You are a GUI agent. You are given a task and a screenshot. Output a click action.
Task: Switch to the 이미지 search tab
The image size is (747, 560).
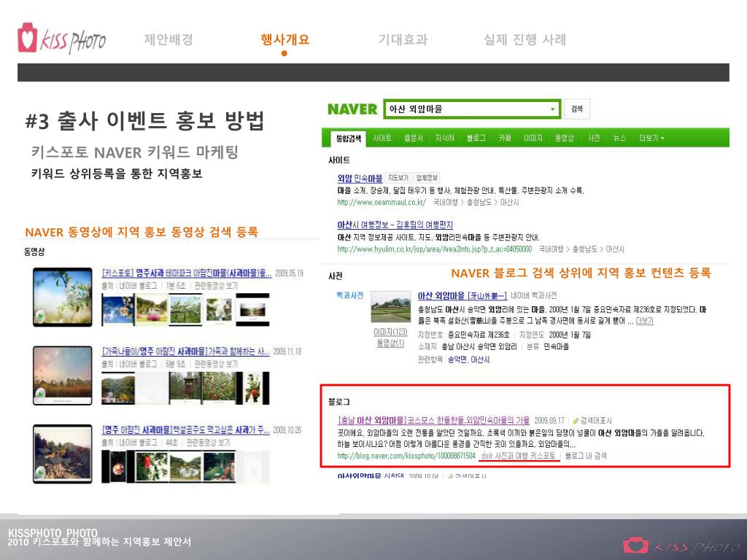tap(533, 138)
